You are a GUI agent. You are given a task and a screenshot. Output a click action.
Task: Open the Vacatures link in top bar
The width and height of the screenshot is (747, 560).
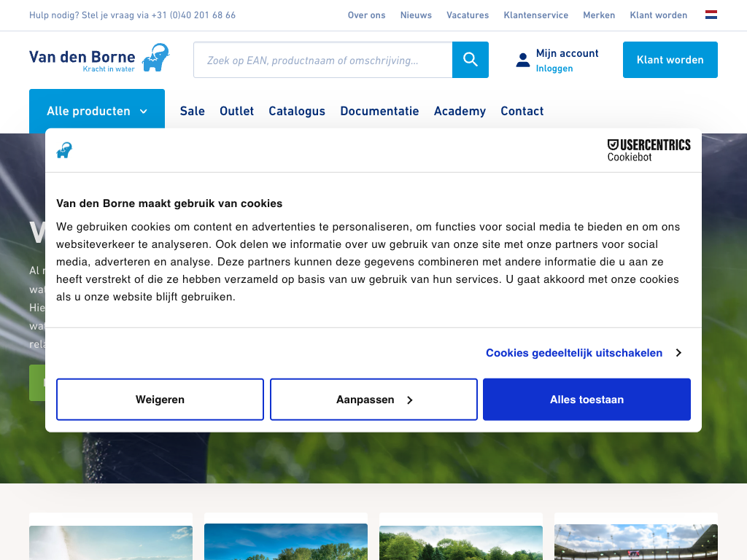[x=468, y=15]
